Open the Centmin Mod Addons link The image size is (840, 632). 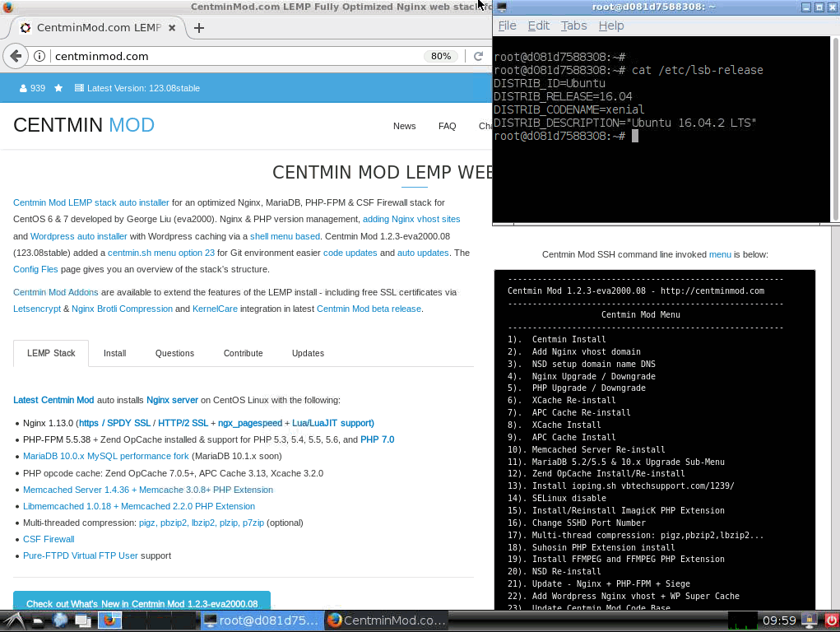coord(56,293)
